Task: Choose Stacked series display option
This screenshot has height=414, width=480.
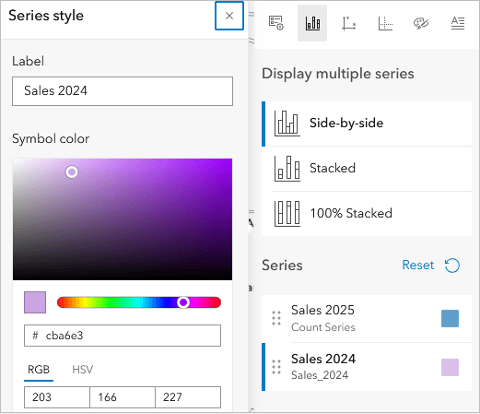Action: 367,168
